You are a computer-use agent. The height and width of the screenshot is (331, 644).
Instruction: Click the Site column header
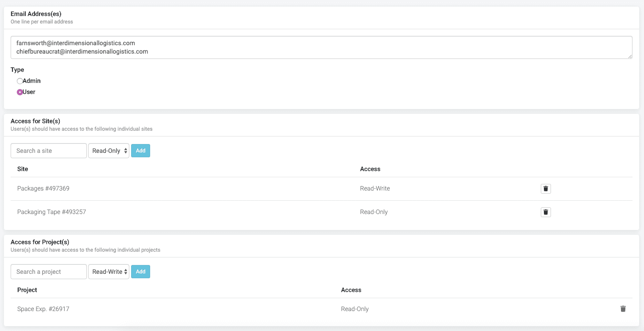(x=23, y=169)
